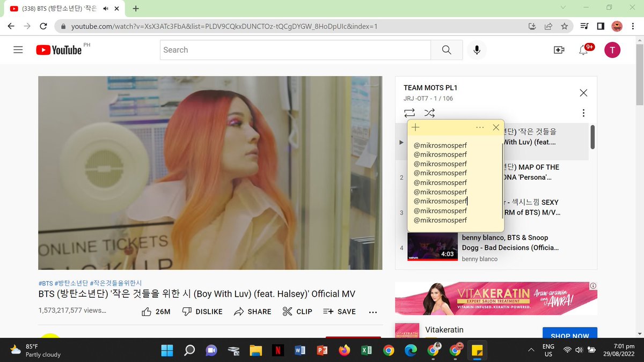Like the video showing 26M
This screenshot has width=644, height=362.
click(x=156, y=312)
